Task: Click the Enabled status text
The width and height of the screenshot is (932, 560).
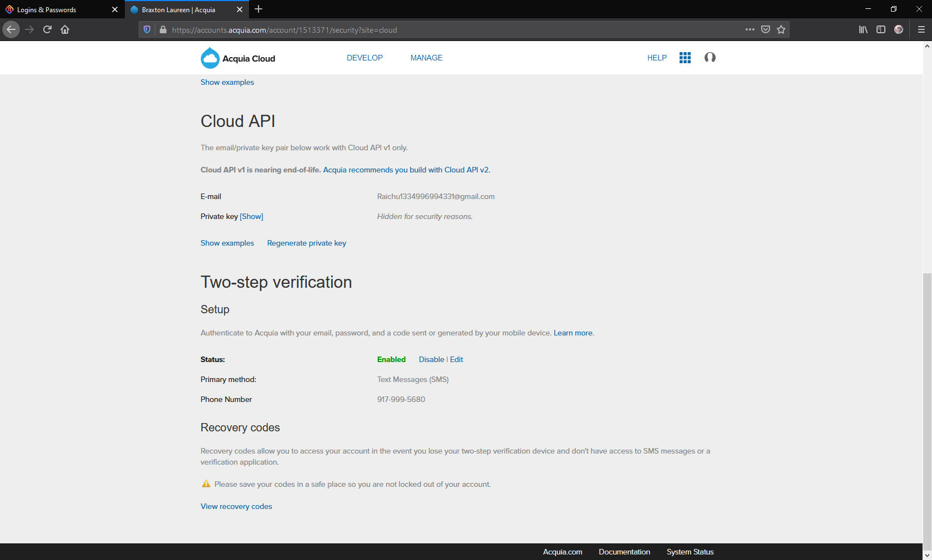Action: (x=392, y=359)
